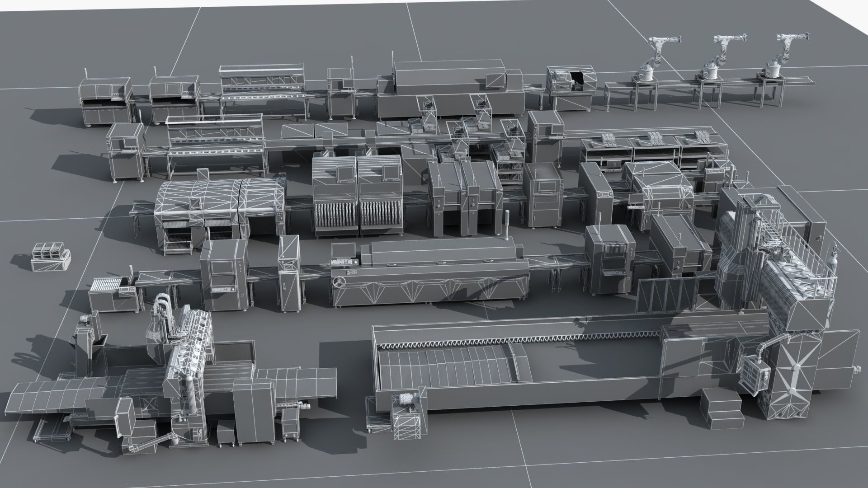Click the monitor and keyboard on the long oven
Viewport: 868px width, 488px height.
point(344,254)
